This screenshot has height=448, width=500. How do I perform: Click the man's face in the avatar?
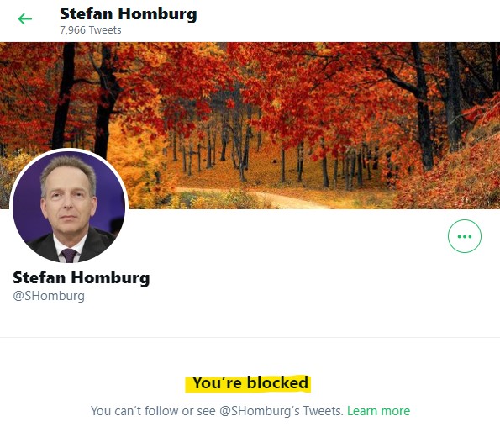point(67,198)
